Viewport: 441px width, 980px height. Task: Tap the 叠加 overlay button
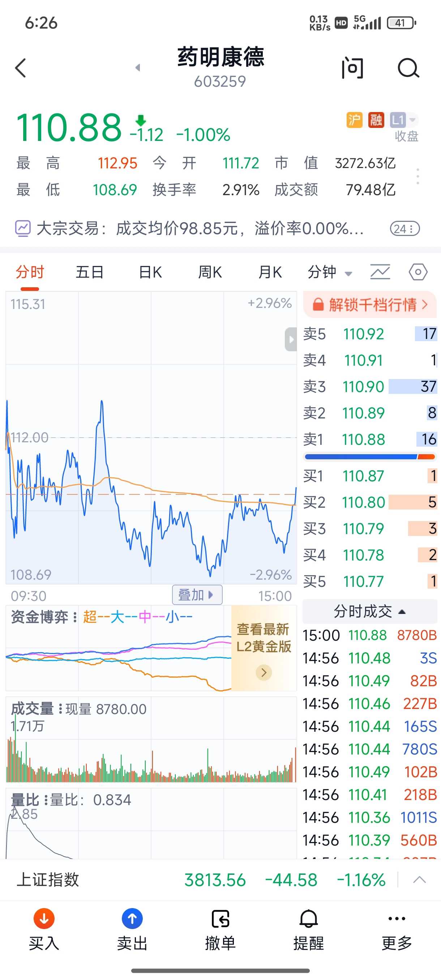(x=197, y=595)
